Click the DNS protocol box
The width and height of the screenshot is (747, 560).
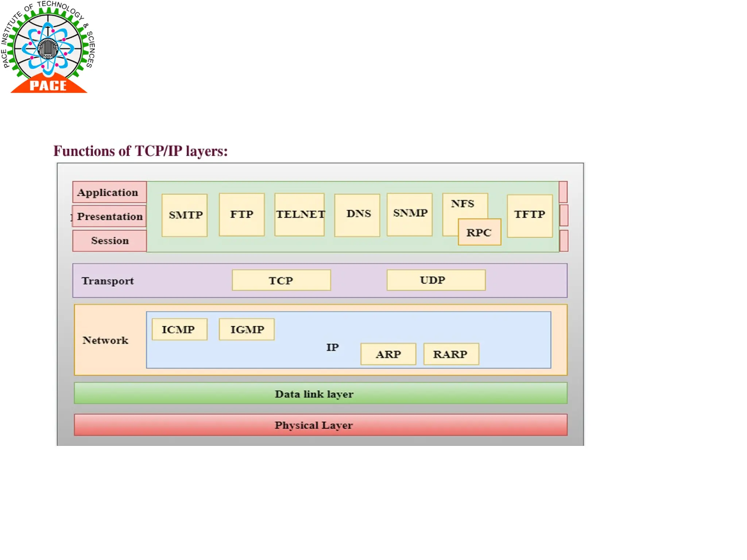click(x=357, y=214)
